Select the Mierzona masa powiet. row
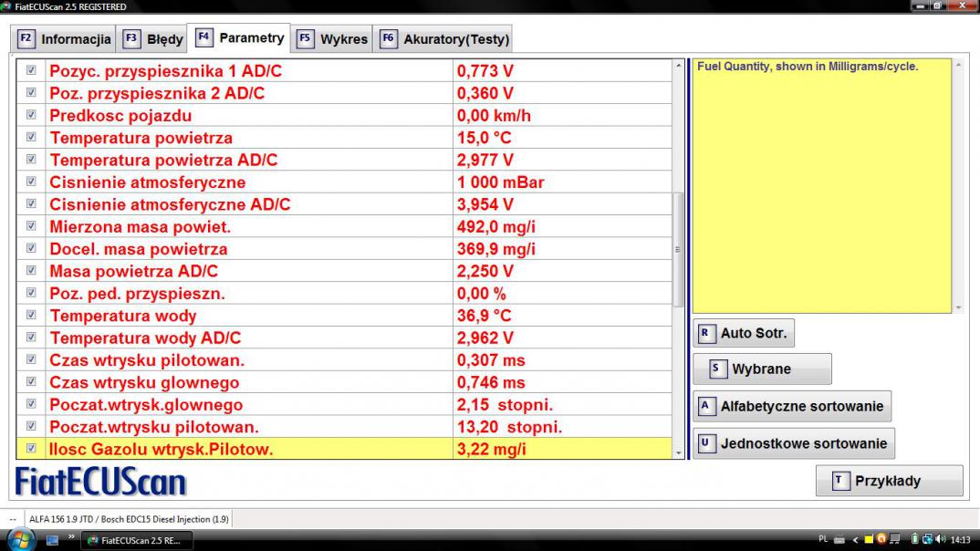Viewport: 980px width, 551px height. (x=344, y=226)
